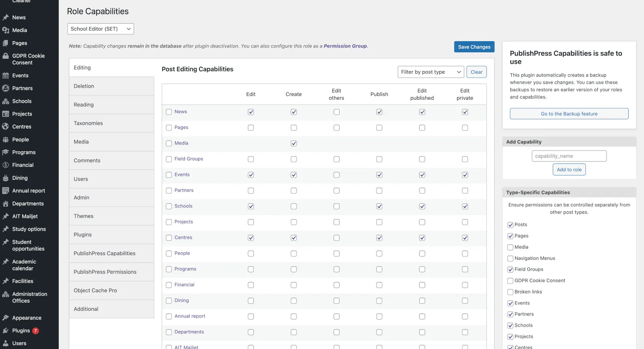Click the Academic calendar pin icon

6,262
